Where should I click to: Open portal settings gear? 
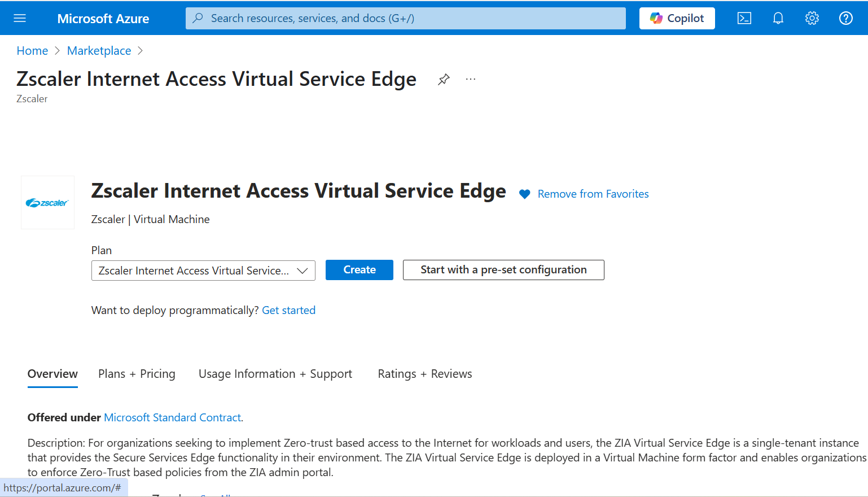coord(812,18)
